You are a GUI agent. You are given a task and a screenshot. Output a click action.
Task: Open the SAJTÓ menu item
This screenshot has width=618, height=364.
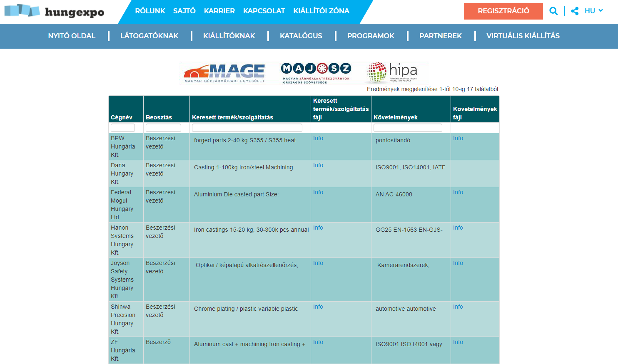pos(184,11)
